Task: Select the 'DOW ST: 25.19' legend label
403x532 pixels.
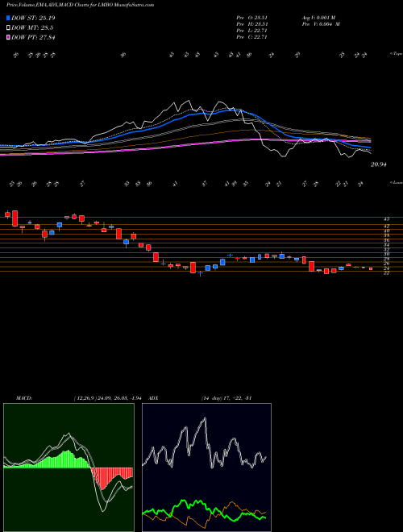Action: (x=33, y=18)
